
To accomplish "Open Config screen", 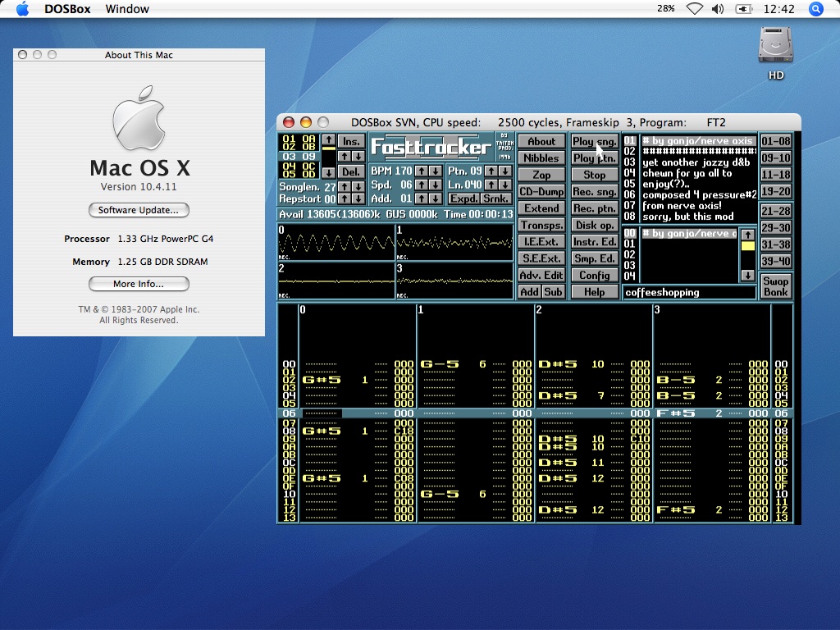I will click(594, 275).
